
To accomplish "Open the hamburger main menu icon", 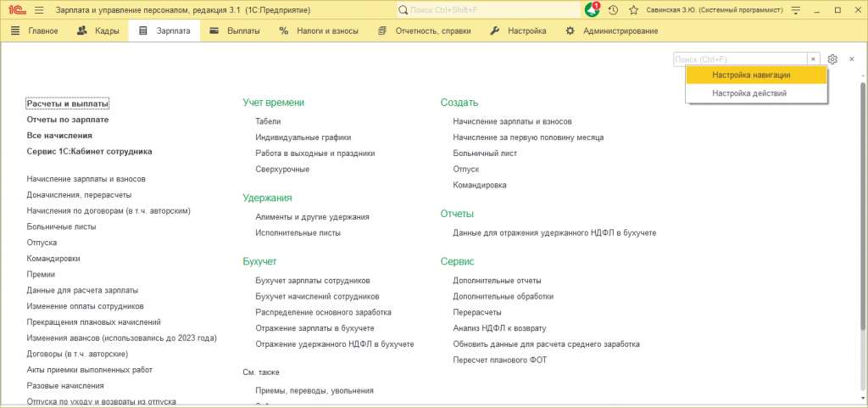I will (39, 10).
